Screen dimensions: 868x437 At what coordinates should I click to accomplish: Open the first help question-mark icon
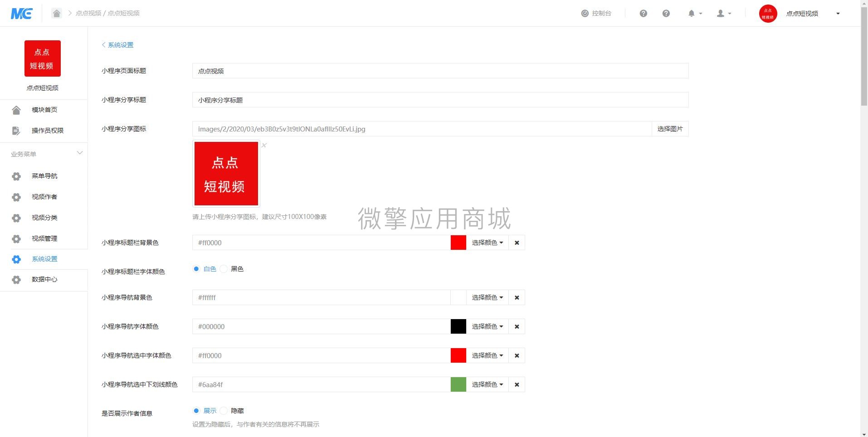[x=643, y=14]
